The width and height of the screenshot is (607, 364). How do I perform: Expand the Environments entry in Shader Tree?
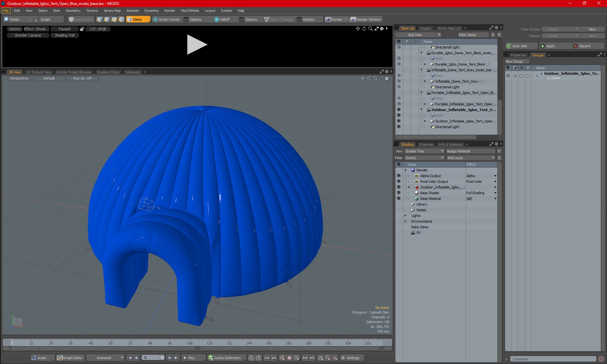coord(406,221)
